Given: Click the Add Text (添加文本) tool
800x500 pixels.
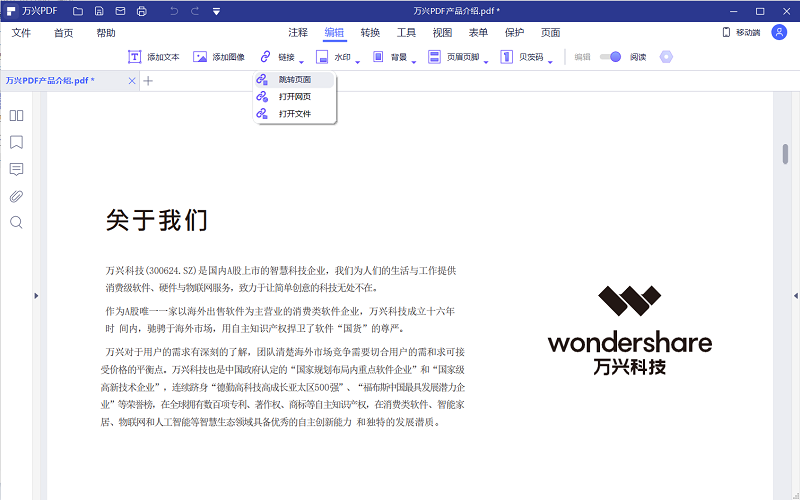Looking at the screenshot, I should 153,58.
